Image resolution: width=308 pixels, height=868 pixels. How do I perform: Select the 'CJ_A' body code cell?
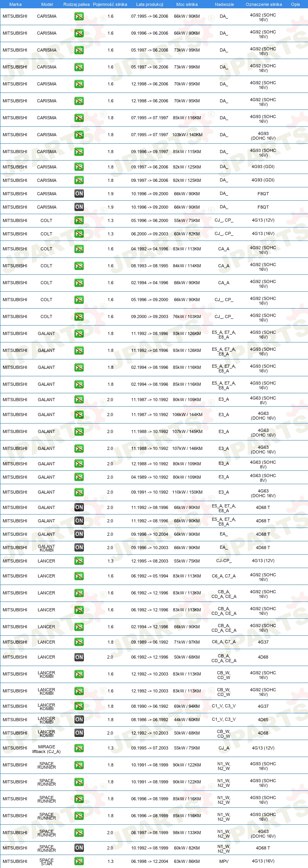click(224, 748)
